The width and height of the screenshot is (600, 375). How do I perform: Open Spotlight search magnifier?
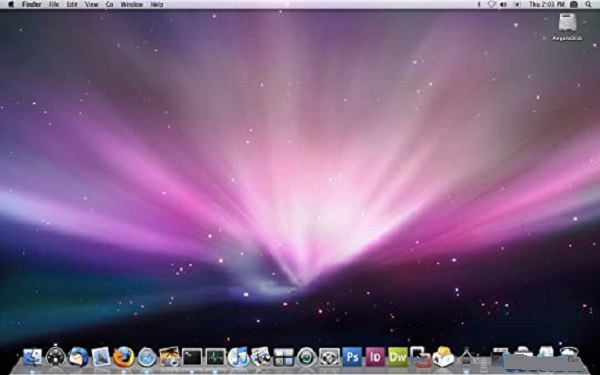click(588, 5)
